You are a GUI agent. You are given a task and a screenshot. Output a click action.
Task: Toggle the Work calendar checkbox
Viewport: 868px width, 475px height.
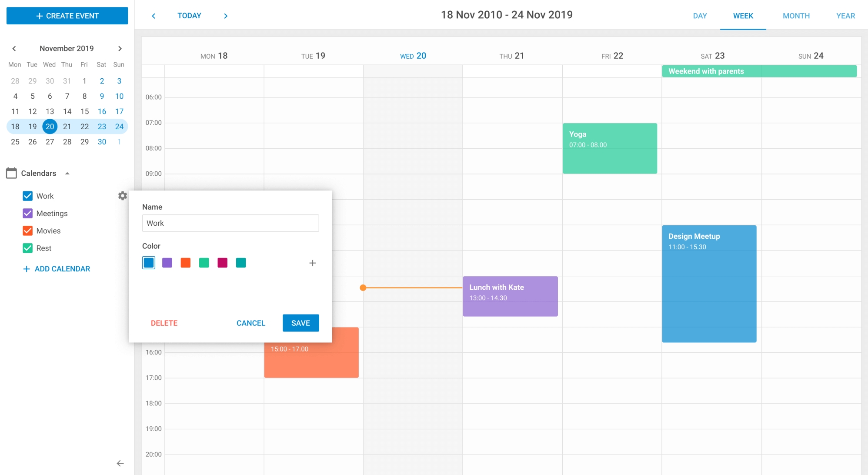(x=27, y=196)
